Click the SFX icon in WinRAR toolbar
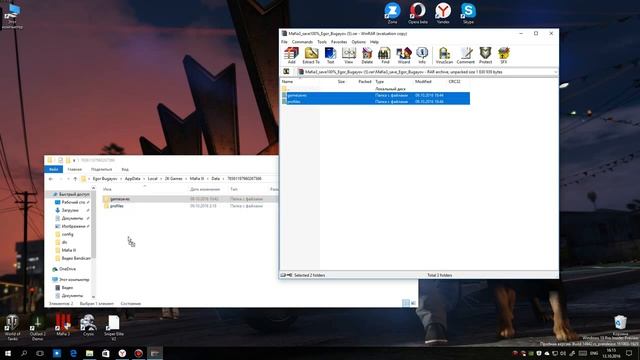The height and width of the screenshot is (360, 640). [x=504, y=55]
